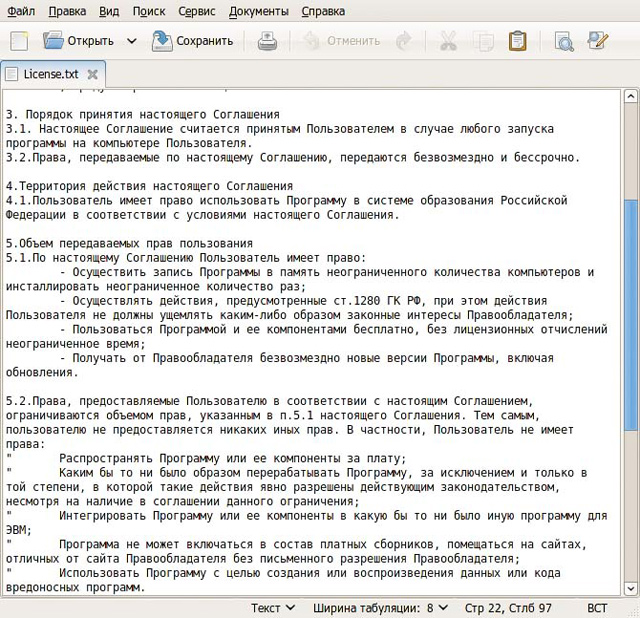Click the line starting 3.2.Права, передаваемые
Screen dimensions: 640x618
[293, 157]
